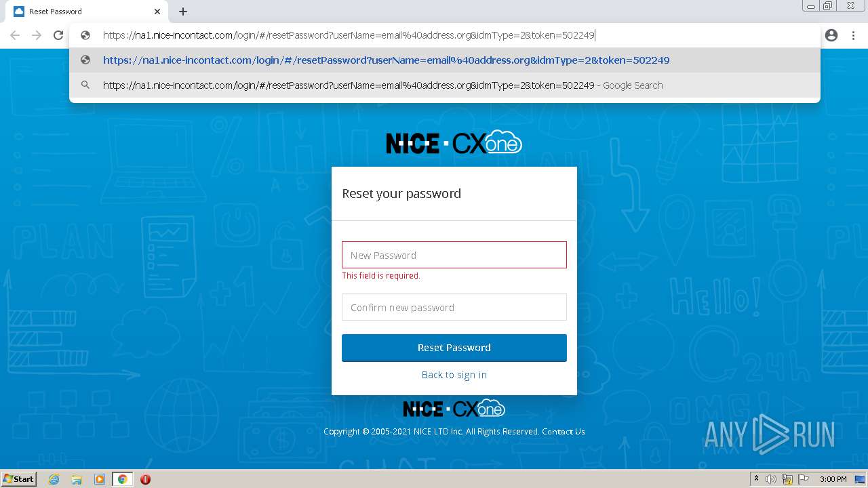Choose the Google Search suggestion row

pyautogui.click(x=445, y=85)
